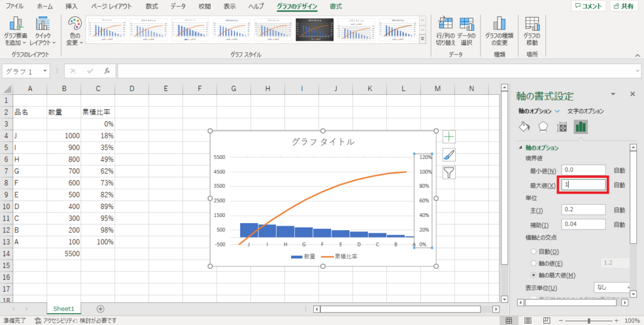This screenshot has width=644, height=325.
Task: Open the 書式 tab
Action: 336,6
